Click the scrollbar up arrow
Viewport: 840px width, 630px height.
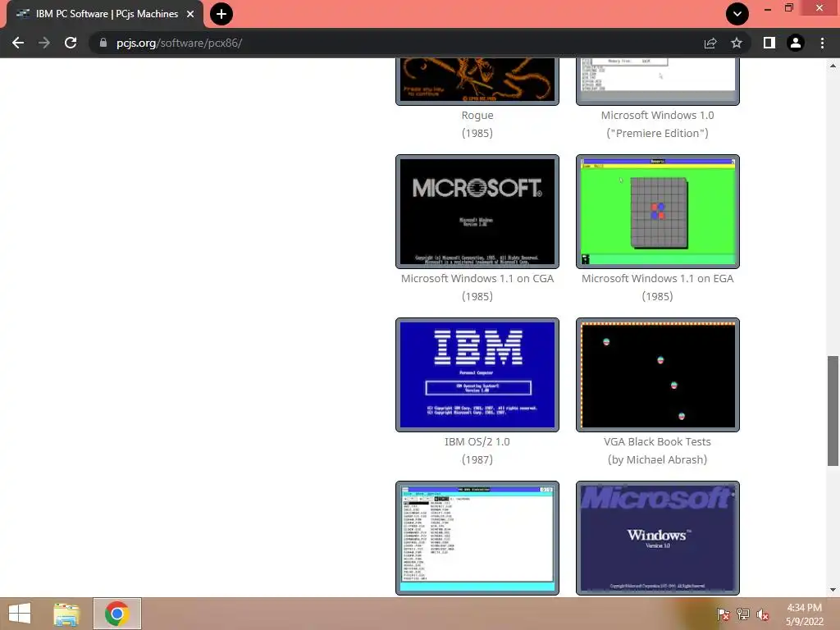833,66
